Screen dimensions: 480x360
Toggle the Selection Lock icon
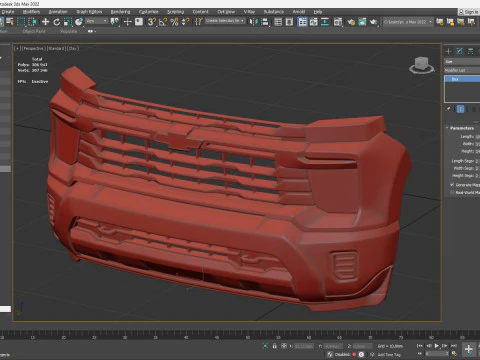coord(275,346)
